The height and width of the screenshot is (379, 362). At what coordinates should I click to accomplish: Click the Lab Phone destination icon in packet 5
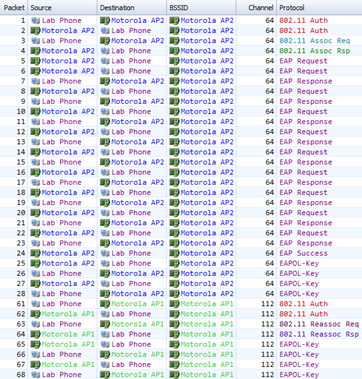(x=105, y=61)
